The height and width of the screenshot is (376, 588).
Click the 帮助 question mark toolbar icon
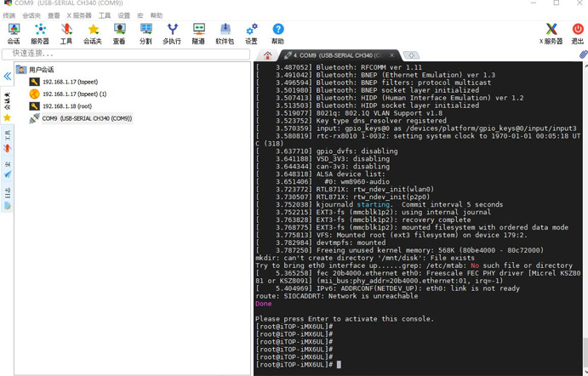[278, 33]
